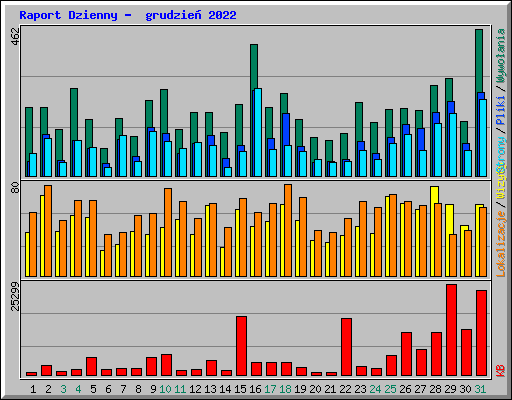Click the orange sites bar for day 18
The width and height of the screenshot is (512, 400).
pyautogui.click(x=288, y=230)
